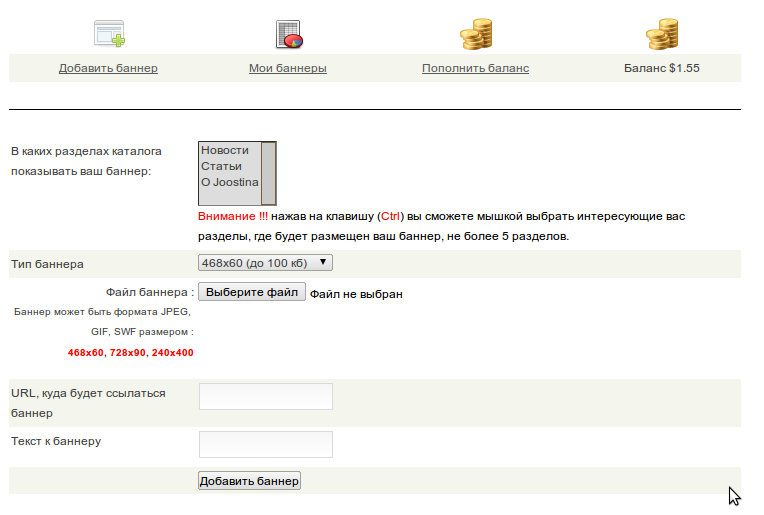764x515 pixels.
Task: Open the Пополнить баланс link
Action: tap(476, 68)
